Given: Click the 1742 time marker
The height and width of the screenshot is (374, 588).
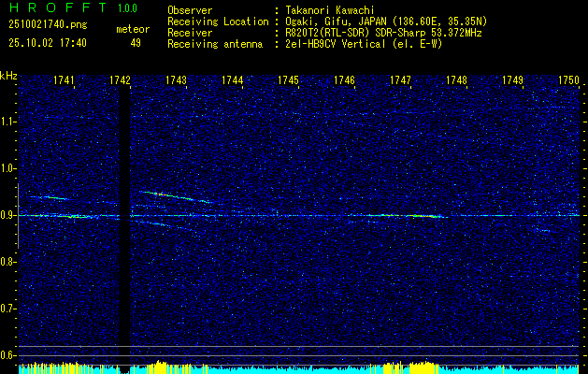Looking at the screenshot, I should (120, 79).
